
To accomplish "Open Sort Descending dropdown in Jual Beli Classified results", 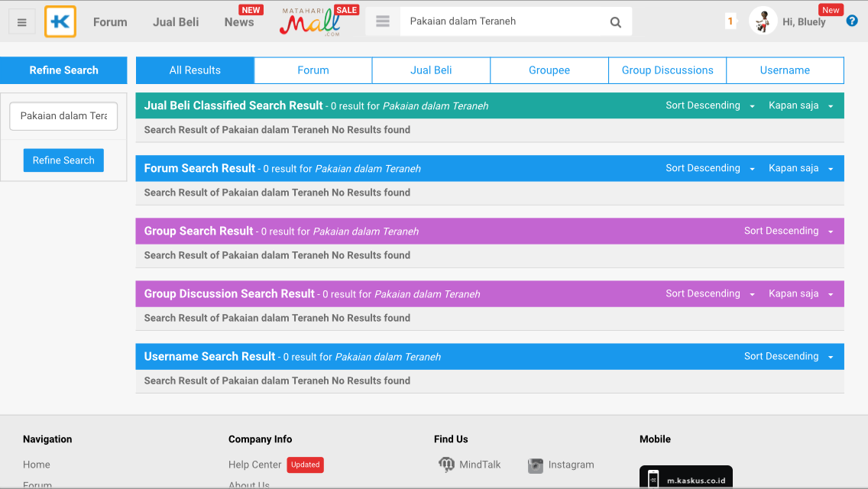I will pos(711,105).
